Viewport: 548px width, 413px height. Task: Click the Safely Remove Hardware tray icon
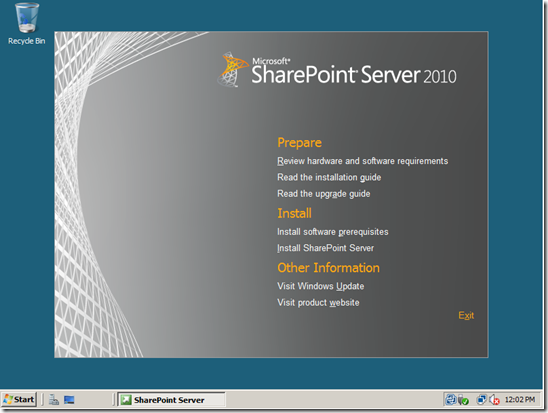[463, 400]
